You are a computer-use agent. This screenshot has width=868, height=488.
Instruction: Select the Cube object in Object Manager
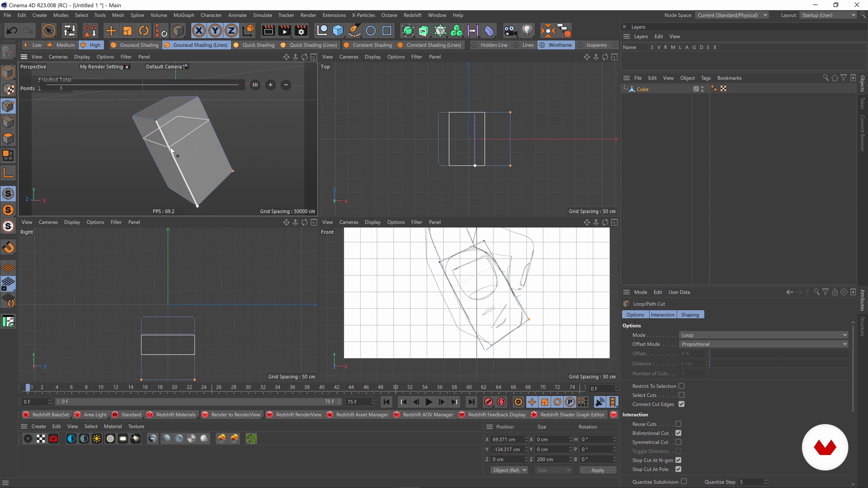tap(642, 89)
